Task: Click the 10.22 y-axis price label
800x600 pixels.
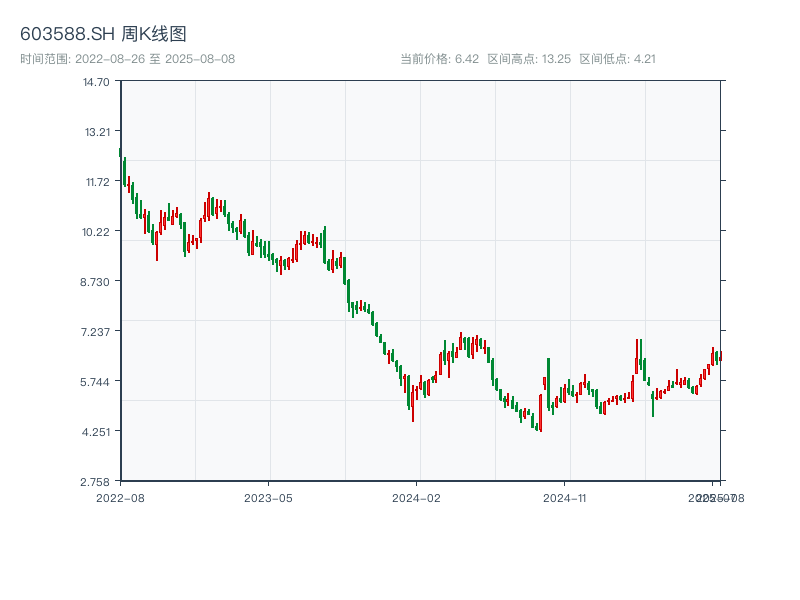Action: pos(96,232)
